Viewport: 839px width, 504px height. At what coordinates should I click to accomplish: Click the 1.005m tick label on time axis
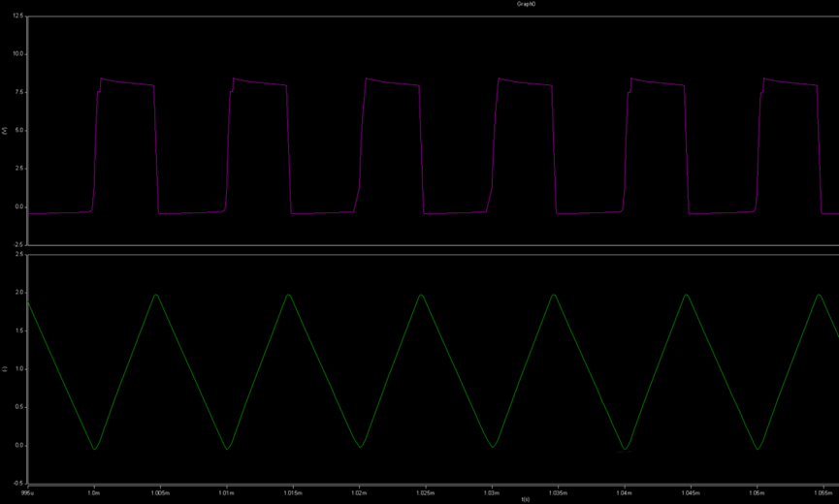[x=159, y=491]
